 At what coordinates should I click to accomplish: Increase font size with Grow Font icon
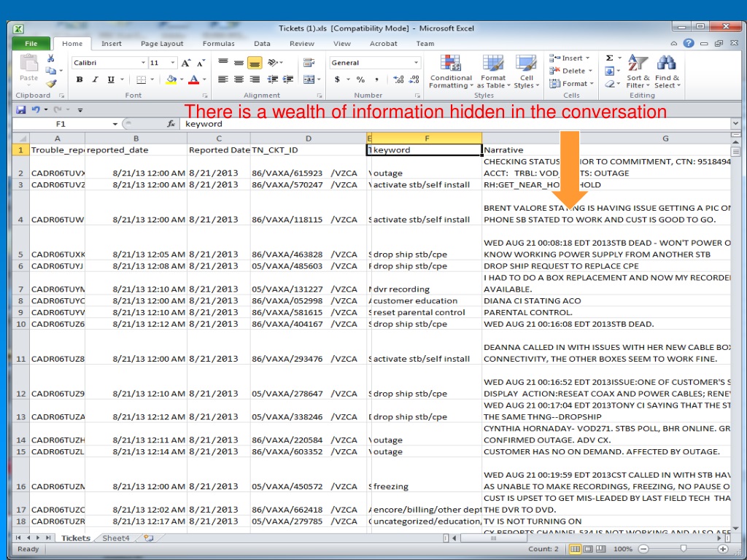coord(186,63)
